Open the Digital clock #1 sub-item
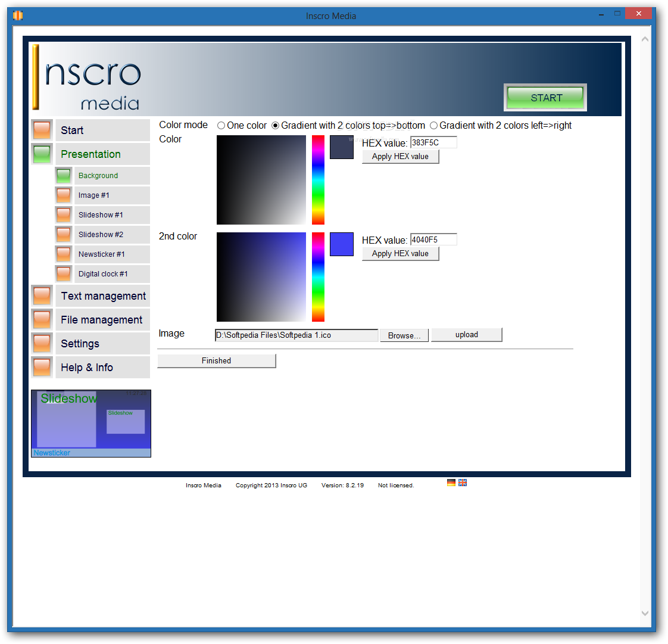This screenshot has width=668, height=644. click(x=113, y=273)
